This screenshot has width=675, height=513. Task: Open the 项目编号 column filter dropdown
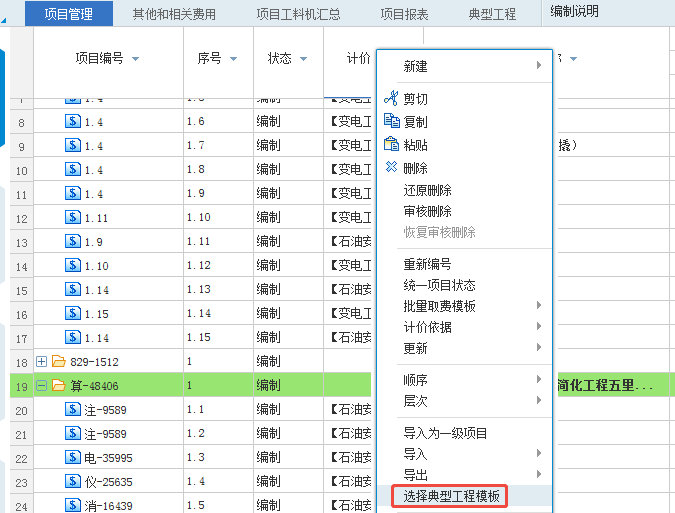pos(136,59)
